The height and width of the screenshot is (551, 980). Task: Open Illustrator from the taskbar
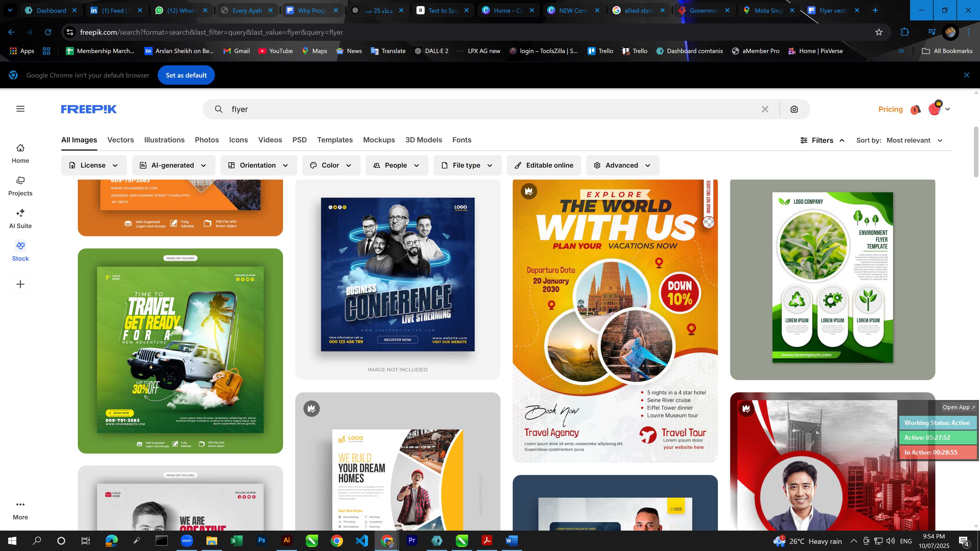click(x=287, y=540)
